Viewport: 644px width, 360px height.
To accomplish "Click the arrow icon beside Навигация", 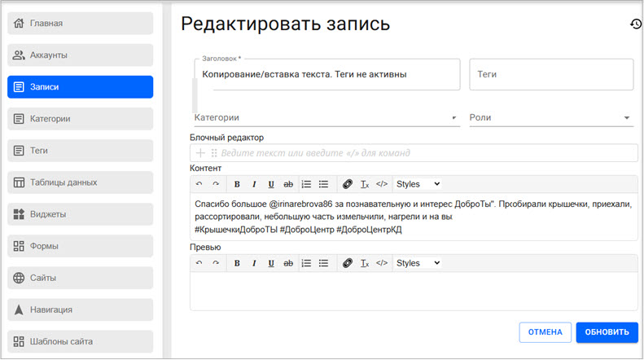I will coord(19,310).
